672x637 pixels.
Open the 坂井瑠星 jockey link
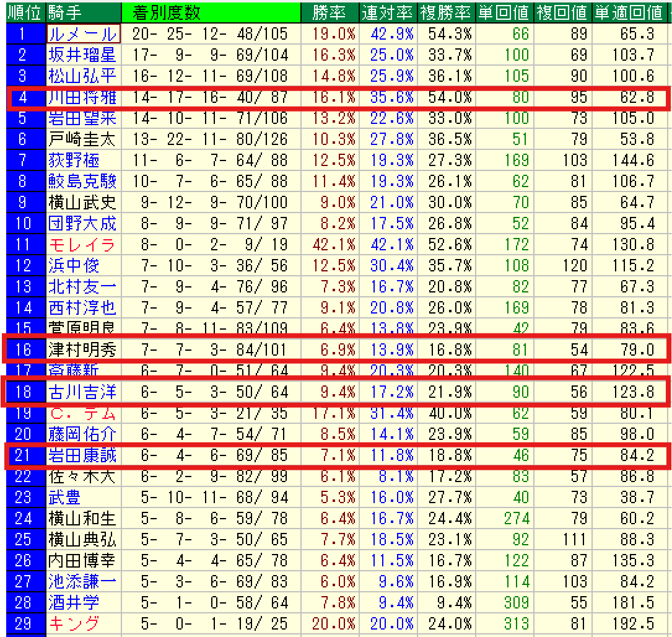coord(82,55)
